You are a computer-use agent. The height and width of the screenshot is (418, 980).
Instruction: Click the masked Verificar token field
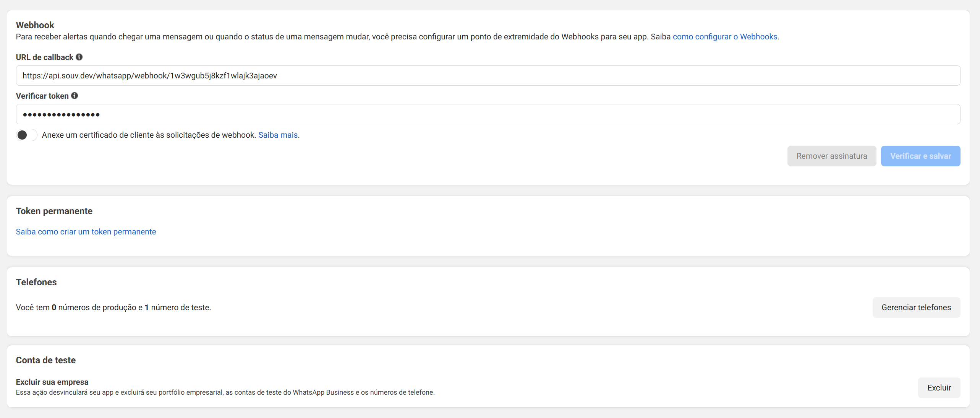pyautogui.click(x=488, y=114)
